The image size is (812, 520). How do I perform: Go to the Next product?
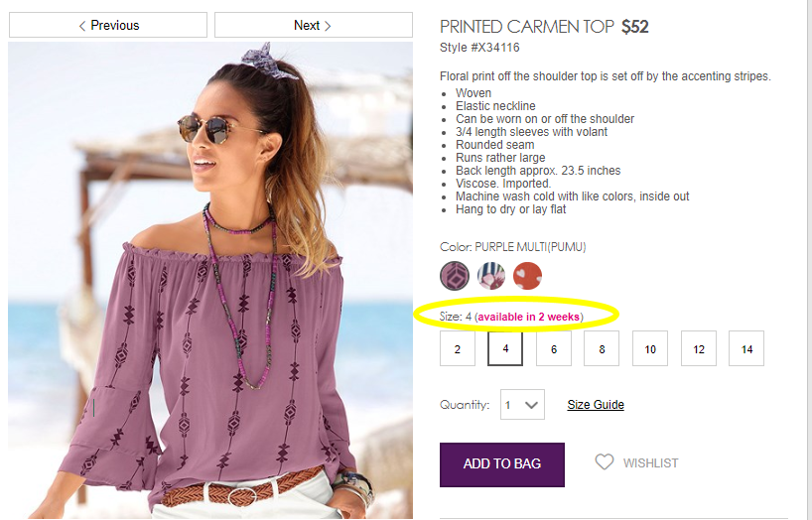tap(313, 25)
